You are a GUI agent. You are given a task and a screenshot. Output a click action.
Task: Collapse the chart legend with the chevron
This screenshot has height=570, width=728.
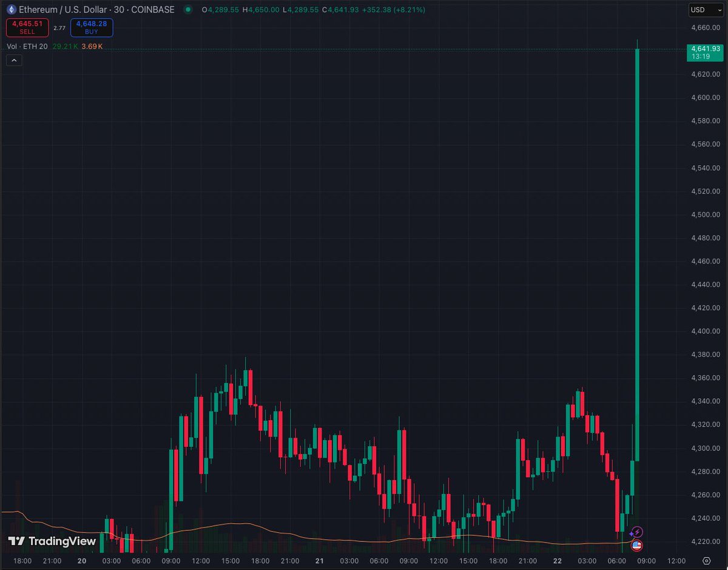14,60
